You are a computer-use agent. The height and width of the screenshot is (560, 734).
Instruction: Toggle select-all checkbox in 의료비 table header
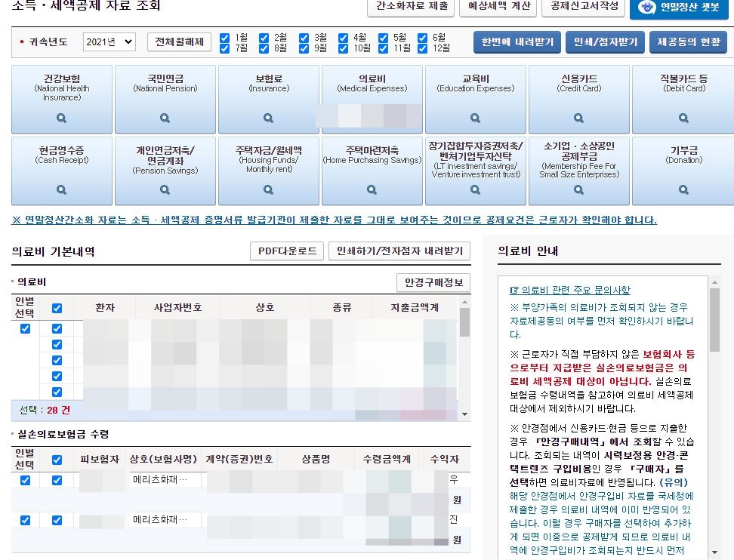pos(57,309)
